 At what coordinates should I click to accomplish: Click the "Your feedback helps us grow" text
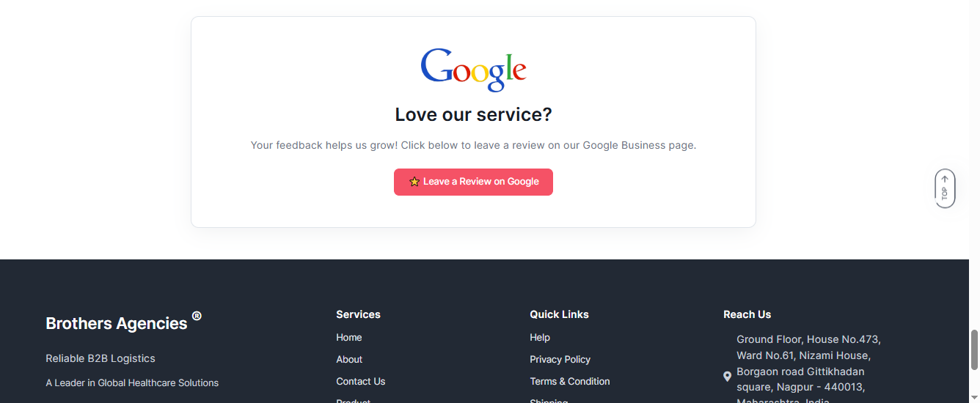click(473, 145)
